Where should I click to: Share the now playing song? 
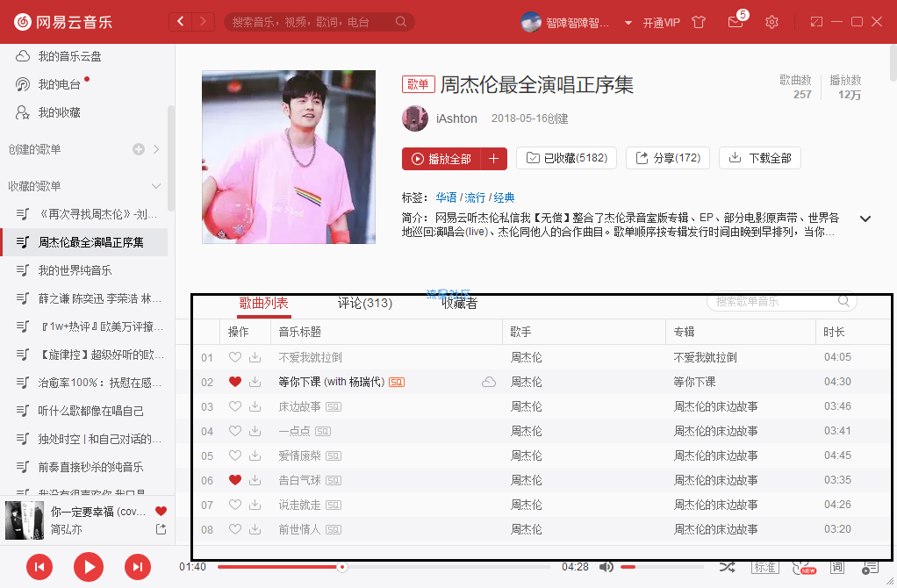pyautogui.click(x=161, y=529)
